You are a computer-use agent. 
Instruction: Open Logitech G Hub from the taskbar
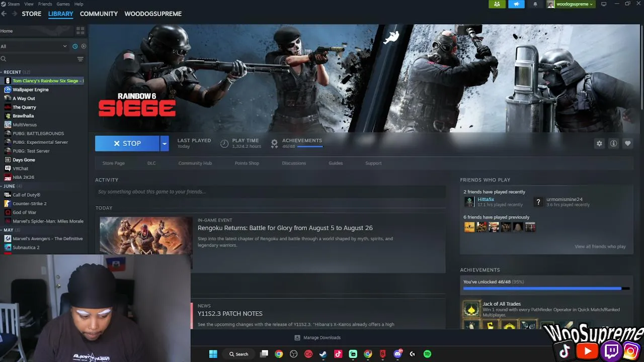pos(413,354)
